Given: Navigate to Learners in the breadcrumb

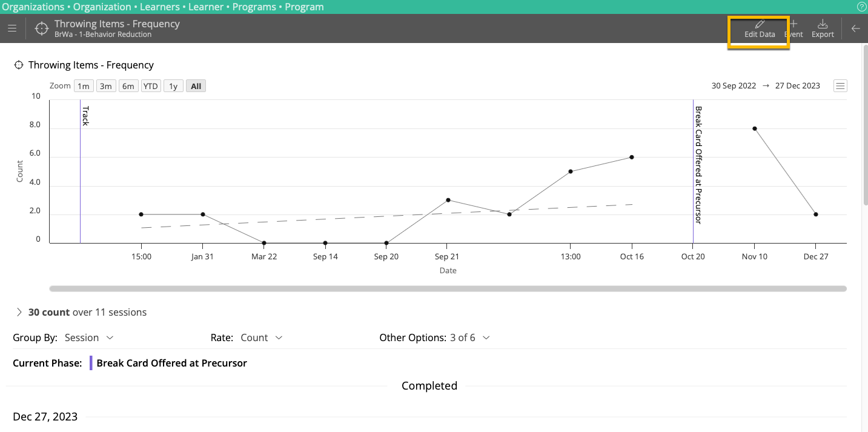Looking at the screenshot, I should (x=159, y=7).
